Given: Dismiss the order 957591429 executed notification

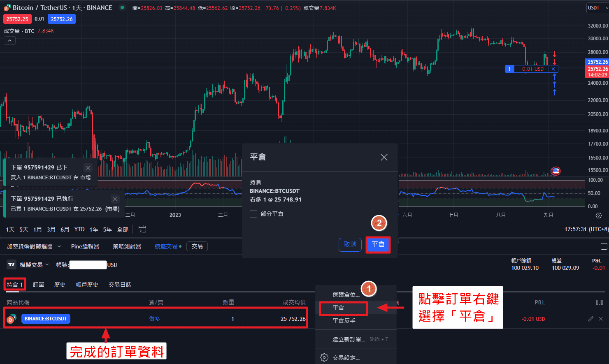Looking at the screenshot, I should (115, 199).
